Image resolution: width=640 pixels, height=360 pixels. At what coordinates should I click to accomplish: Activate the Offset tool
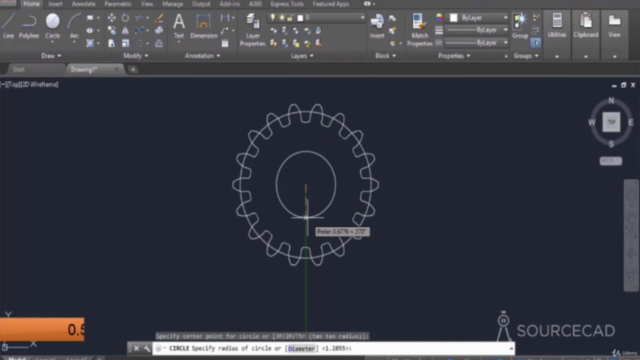159,43
